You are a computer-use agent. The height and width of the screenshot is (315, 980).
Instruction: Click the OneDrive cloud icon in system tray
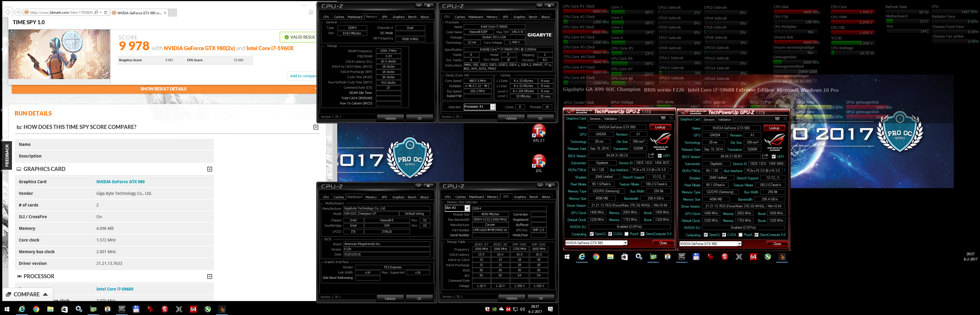pos(501,309)
